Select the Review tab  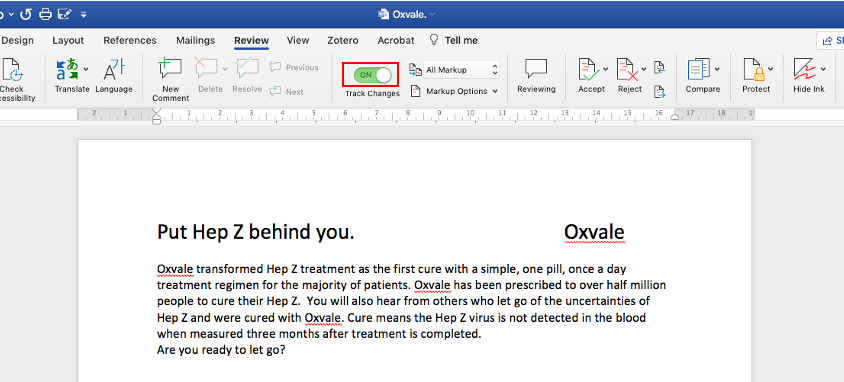[x=251, y=40]
